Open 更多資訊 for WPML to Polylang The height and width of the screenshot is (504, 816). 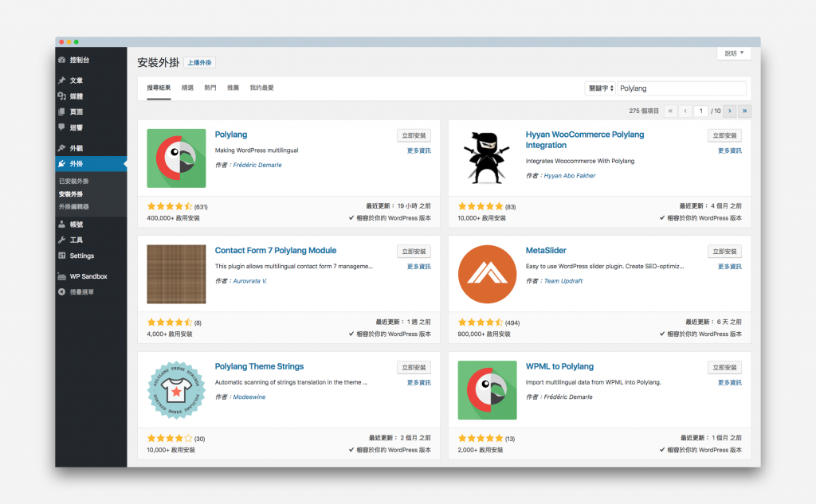pyautogui.click(x=730, y=383)
